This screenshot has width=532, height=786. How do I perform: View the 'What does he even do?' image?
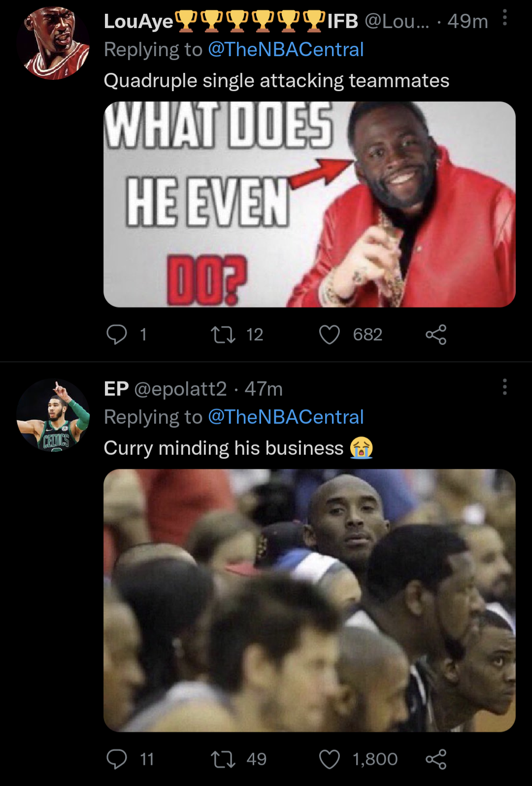click(x=309, y=205)
